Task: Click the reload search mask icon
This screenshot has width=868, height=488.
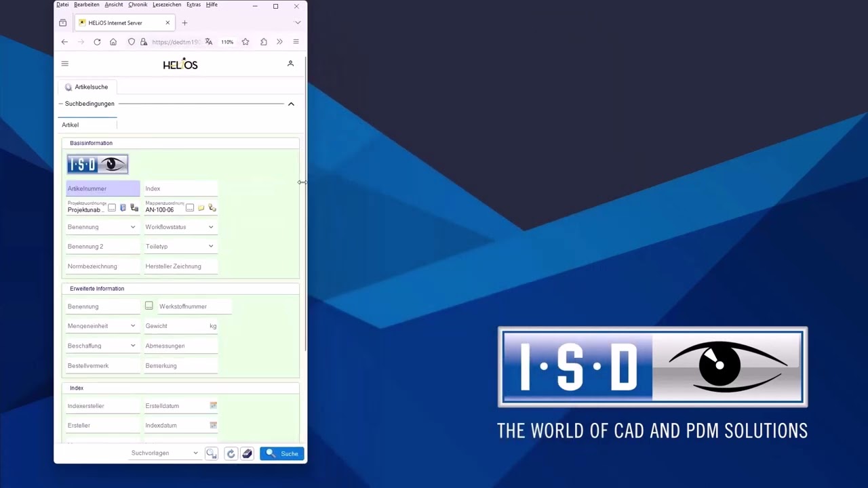Action: pyautogui.click(x=231, y=453)
